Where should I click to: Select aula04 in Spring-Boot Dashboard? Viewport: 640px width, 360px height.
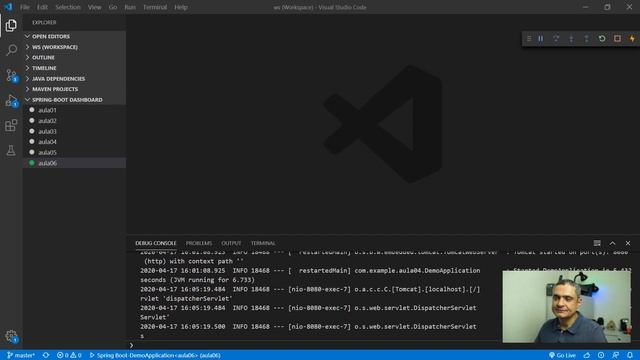(x=74, y=142)
